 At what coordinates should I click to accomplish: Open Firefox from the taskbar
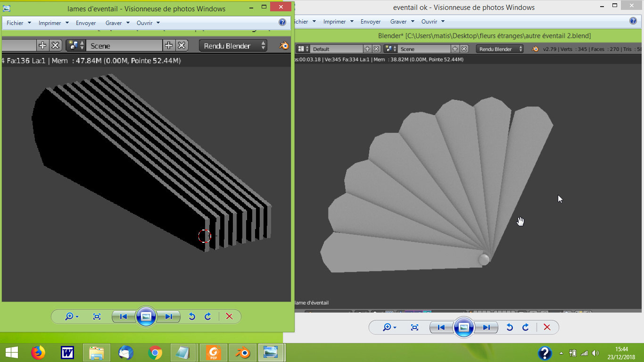tap(38, 352)
